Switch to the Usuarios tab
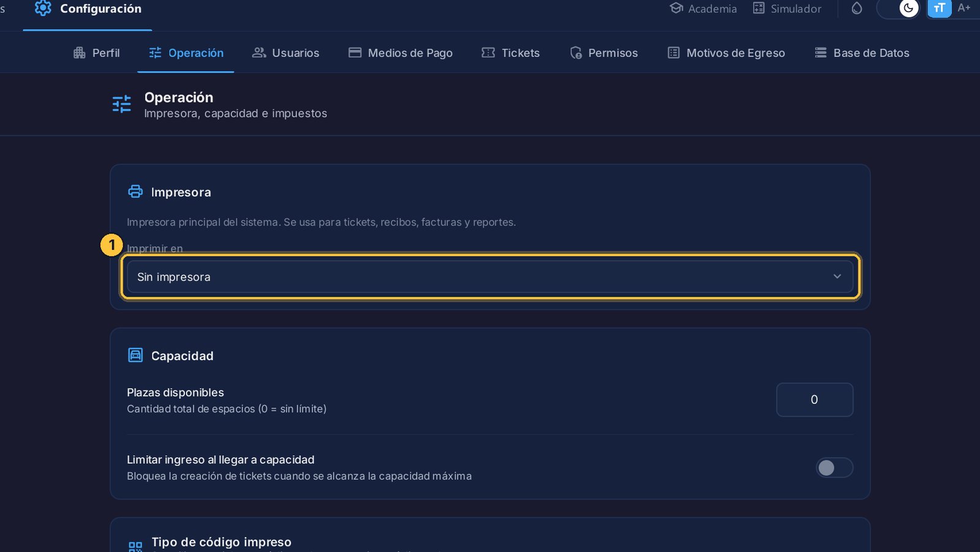This screenshot has width=980, height=552. pyautogui.click(x=285, y=53)
